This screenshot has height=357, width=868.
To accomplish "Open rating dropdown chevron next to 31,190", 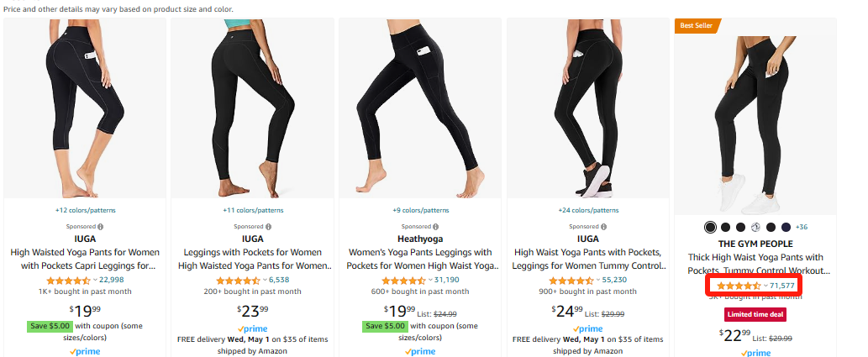I will (430, 280).
